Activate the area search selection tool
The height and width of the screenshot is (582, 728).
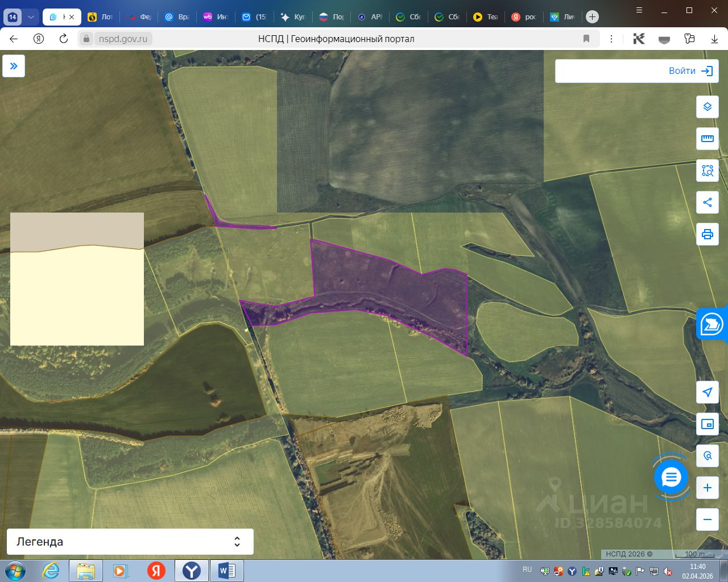click(708, 171)
